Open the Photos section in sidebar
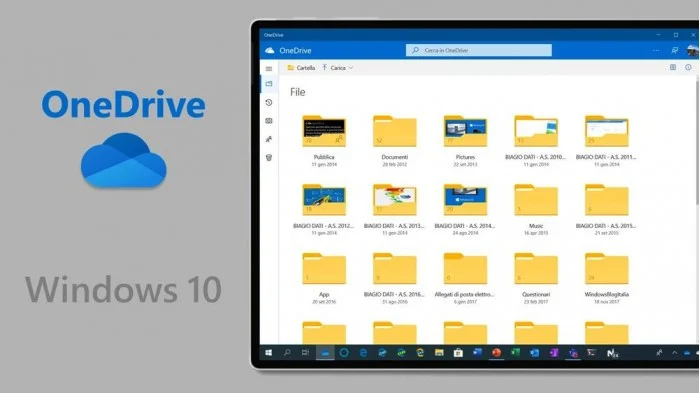This screenshot has height=393, width=700. click(269, 121)
